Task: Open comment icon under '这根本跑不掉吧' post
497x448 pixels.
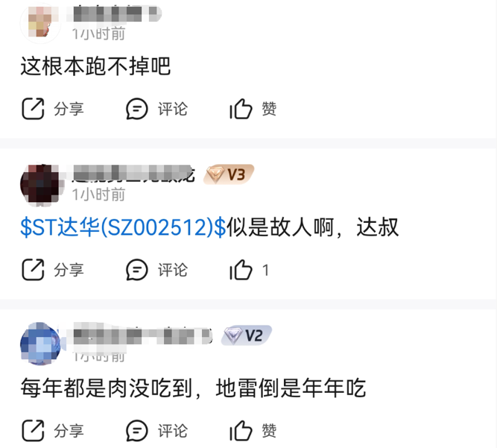Action: (x=137, y=109)
